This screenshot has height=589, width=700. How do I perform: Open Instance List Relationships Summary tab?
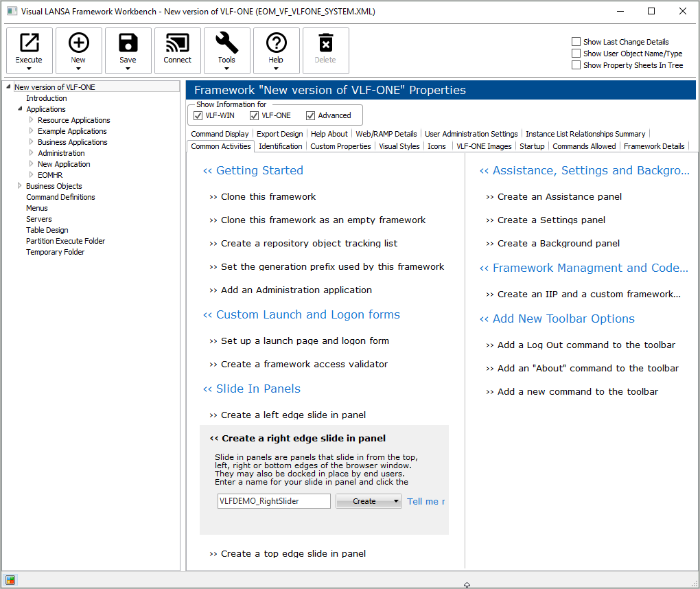pos(585,134)
